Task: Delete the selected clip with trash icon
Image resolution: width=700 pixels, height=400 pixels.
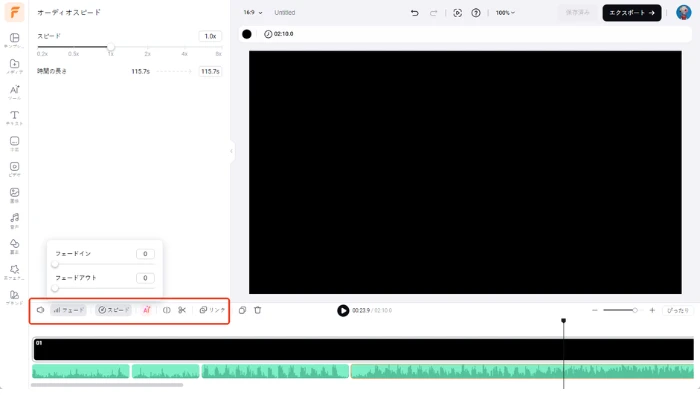Action: [258, 310]
